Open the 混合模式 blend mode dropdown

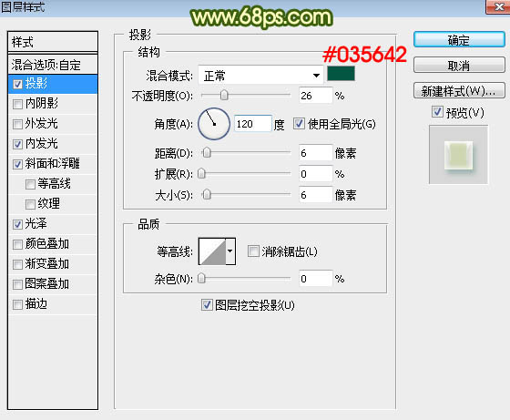pos(260,76)
